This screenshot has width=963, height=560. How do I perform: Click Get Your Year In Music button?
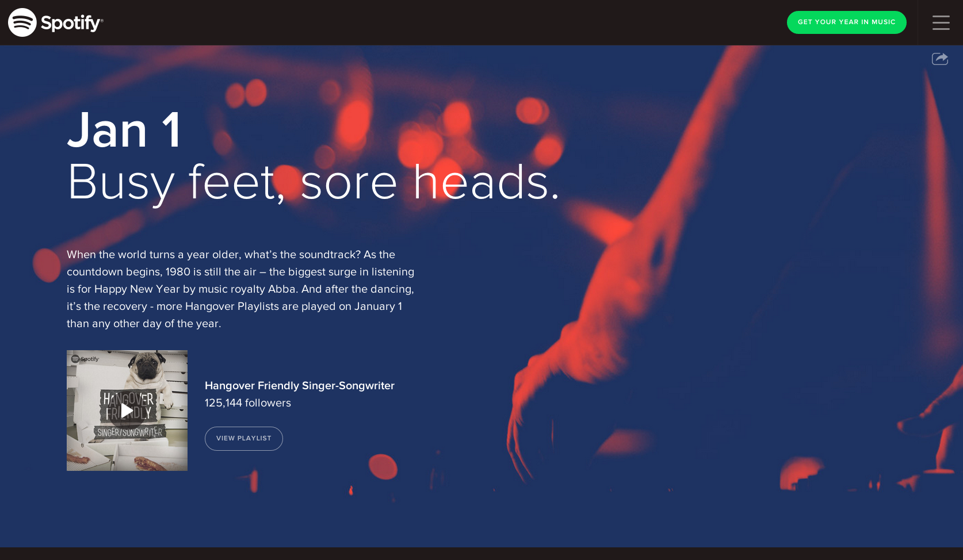tap(846, 22)
